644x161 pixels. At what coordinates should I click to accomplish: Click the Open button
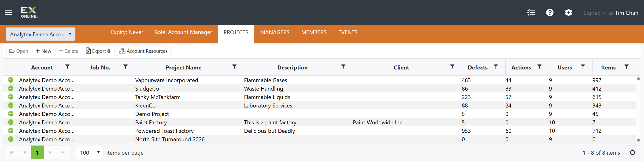click(x=19, y=51)
